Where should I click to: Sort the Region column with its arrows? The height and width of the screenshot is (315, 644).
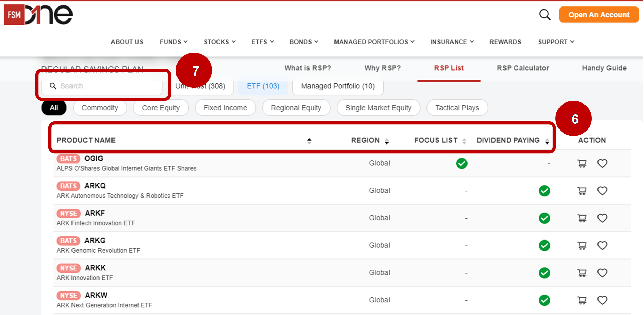tap(387, 140)
